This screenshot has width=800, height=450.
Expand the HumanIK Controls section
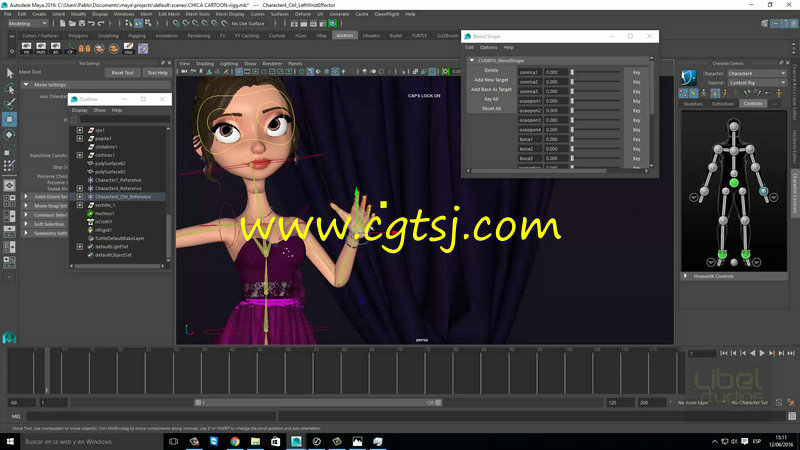tap(686, 276)
